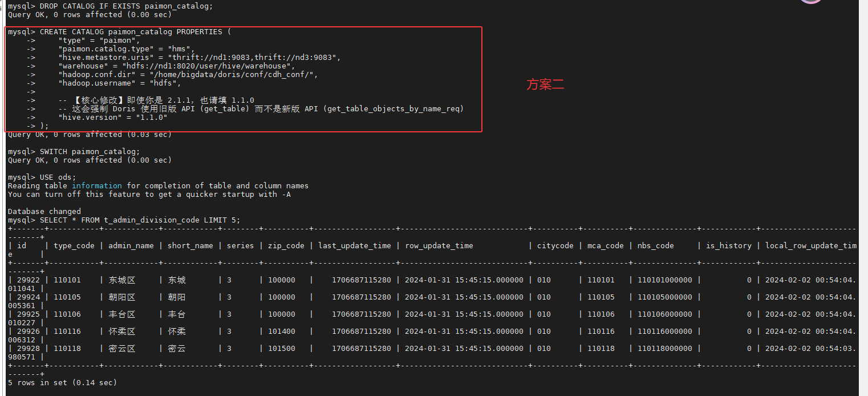Viewport: 868px width, 396px height.
Task: Click id cell '29922'
Action: [29, 280]
